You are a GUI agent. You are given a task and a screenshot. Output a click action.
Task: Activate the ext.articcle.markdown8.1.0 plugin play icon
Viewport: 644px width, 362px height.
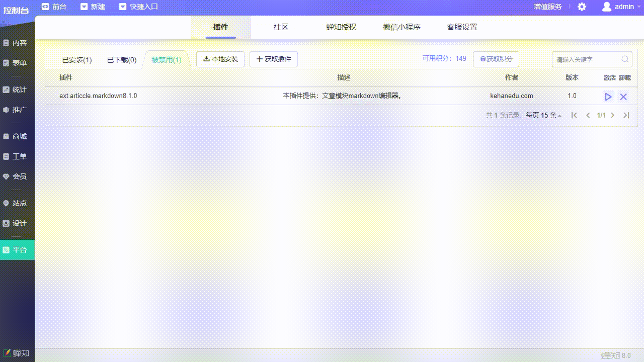coord(608,97)
